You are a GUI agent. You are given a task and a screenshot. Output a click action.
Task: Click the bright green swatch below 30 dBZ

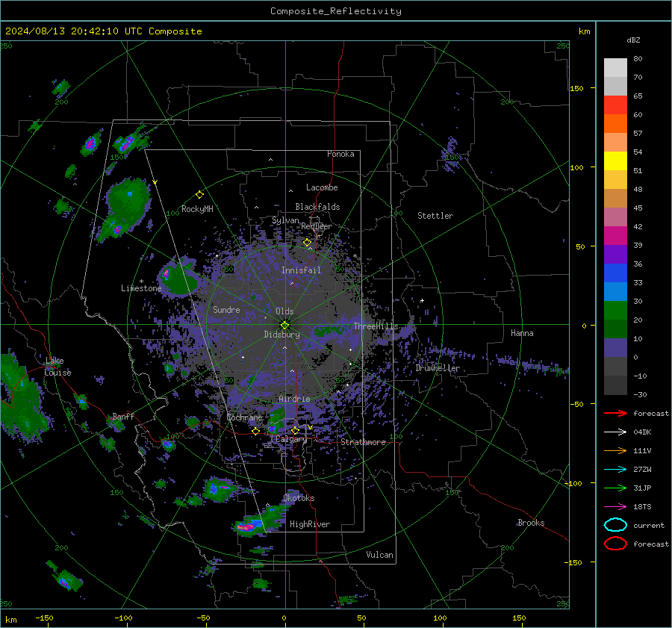coord(615,311)
